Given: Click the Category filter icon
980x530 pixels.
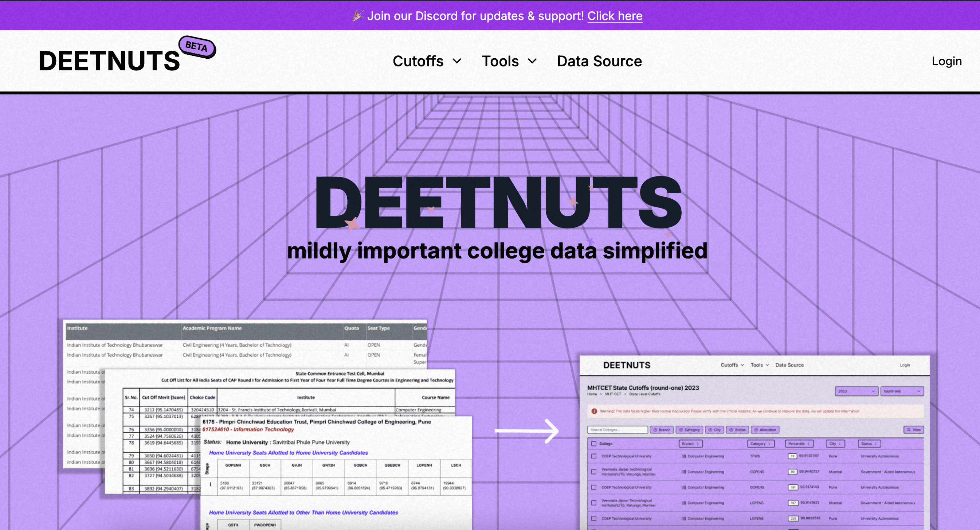Looking at the screenshot, I should click(681, 430).
